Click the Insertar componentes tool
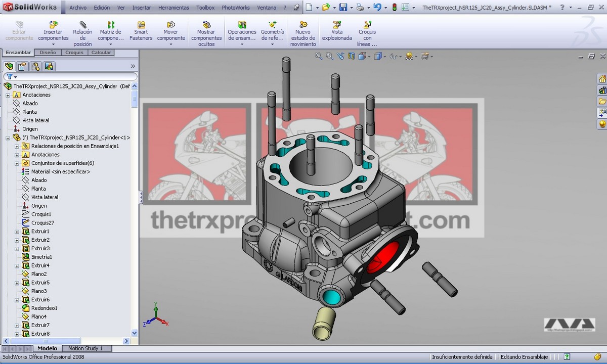The height and width of the screenshot is (364, 607). coord(53,31)
